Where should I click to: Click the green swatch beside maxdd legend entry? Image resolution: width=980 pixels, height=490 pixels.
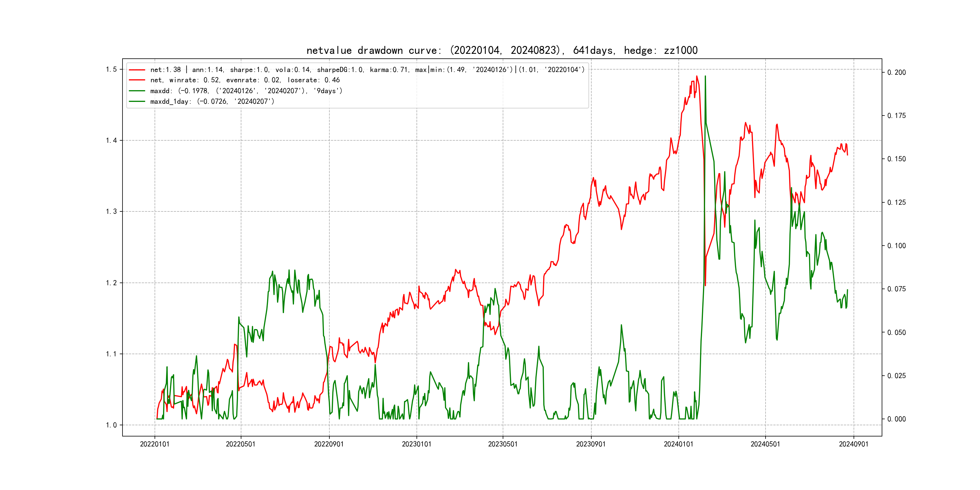coord(137,91)
